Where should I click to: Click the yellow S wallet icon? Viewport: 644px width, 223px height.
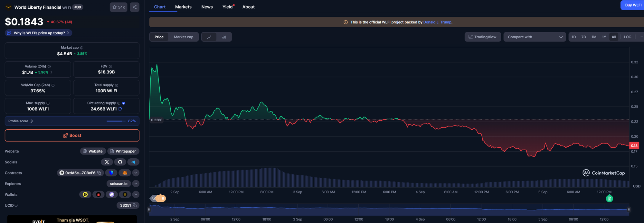click(85, 195)
